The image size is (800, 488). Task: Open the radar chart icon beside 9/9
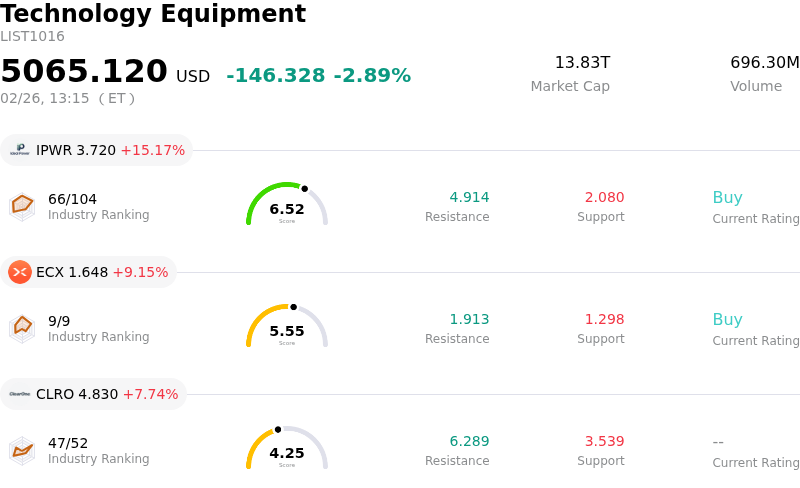coord(22,328)
